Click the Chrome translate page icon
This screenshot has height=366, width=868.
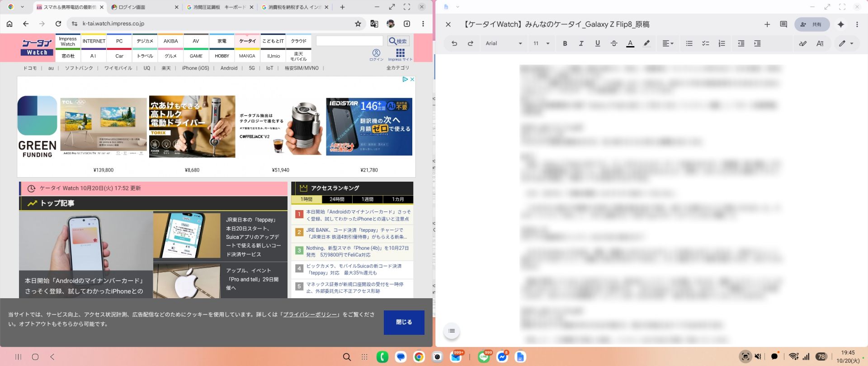[x=374, y=23]
